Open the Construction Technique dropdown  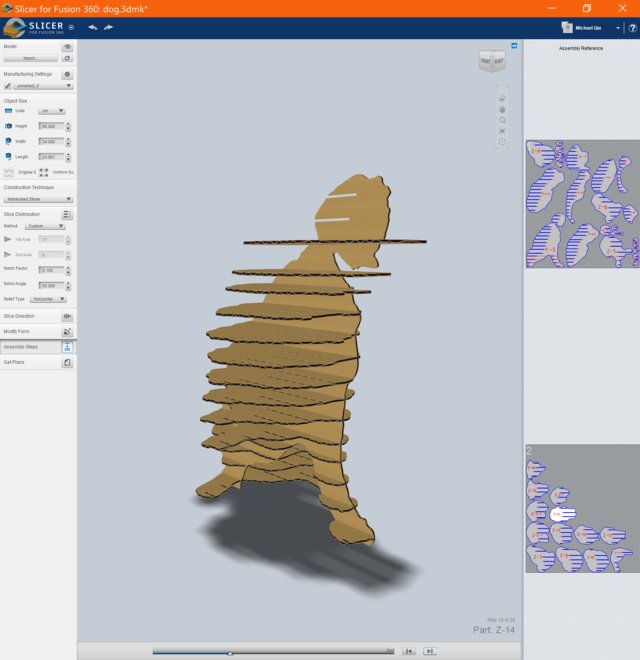pyautogui.click(x=38, y=199)
